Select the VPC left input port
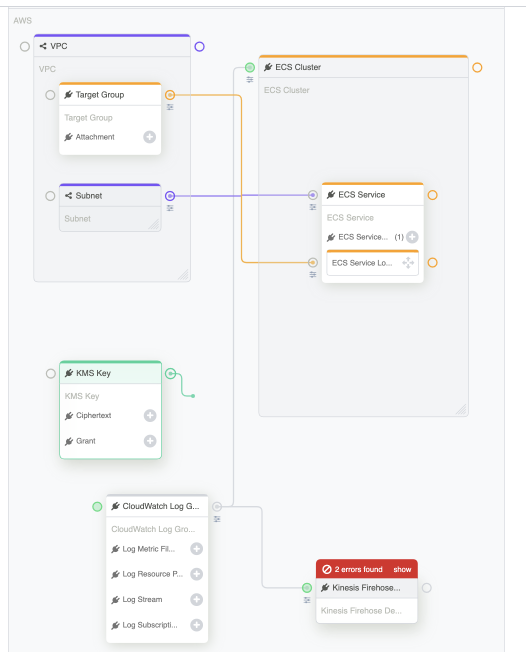526x652 pixels. (25, 46)
